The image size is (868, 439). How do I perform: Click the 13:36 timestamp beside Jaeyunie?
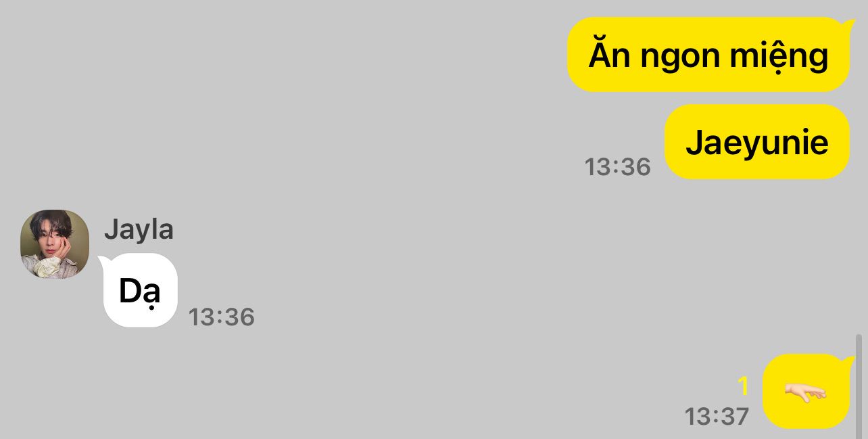(617, 166)
